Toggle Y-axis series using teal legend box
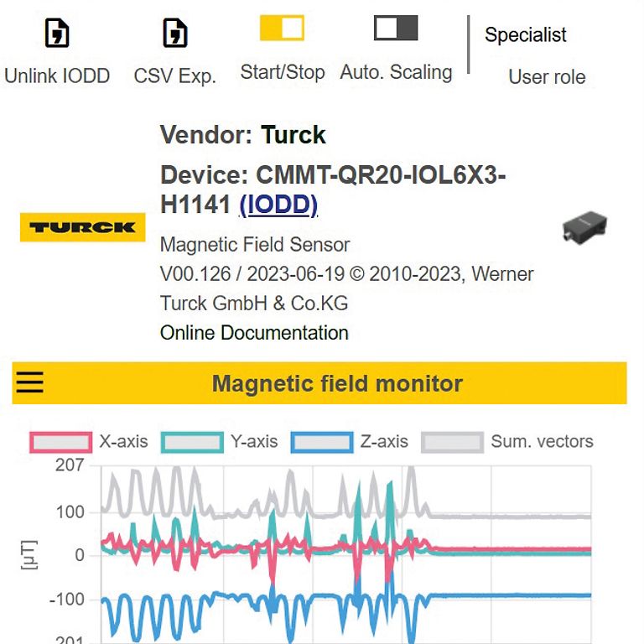 (x=192, y=442)
